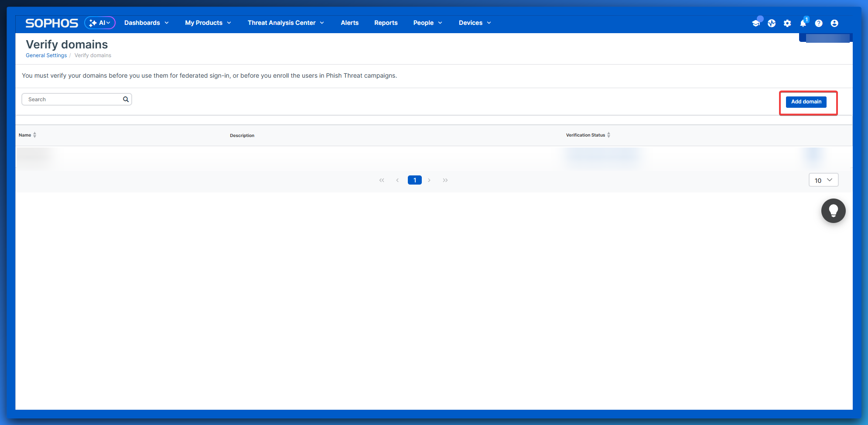868x425 pixels.
Task: Expand the Dashboards menu
Action: click(146, 23)
